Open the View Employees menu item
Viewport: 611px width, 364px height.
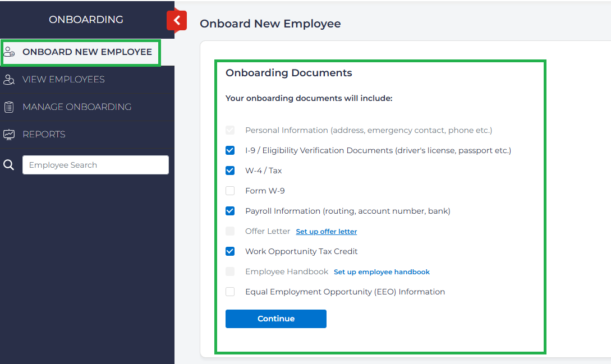coord(63,80)
